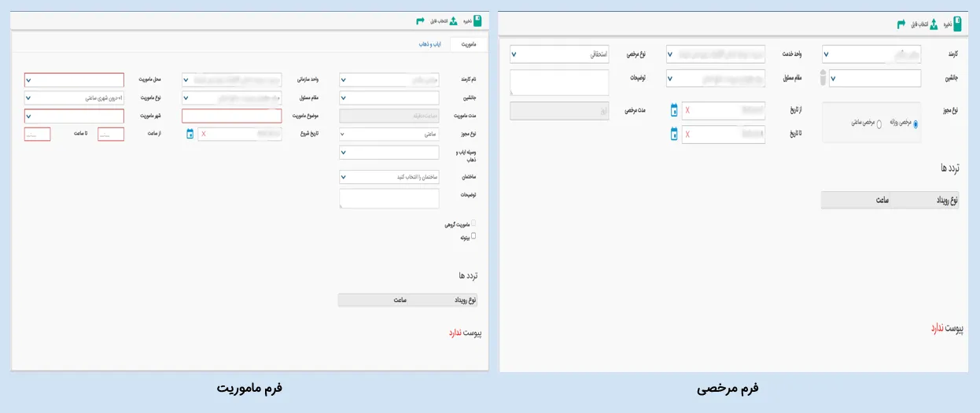Click the file upload icon in leave form

934,24
